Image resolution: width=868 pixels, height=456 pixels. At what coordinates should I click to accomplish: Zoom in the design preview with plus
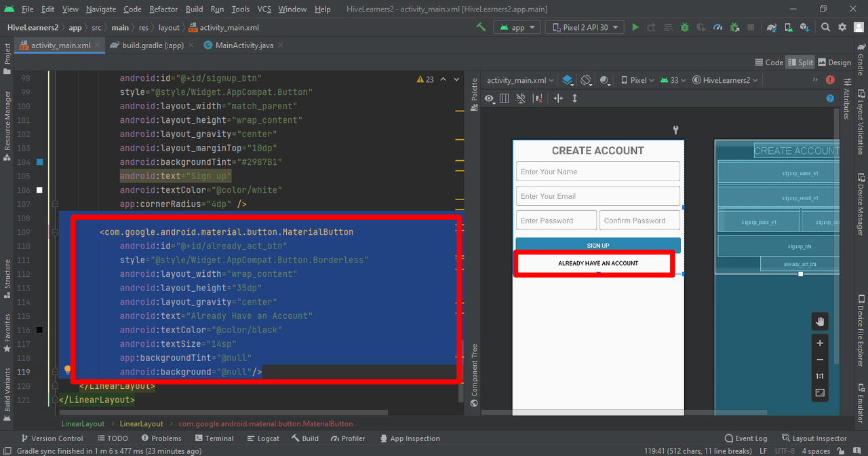820,343
